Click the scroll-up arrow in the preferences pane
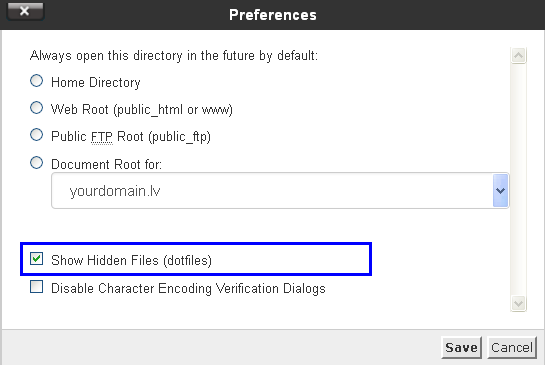545x365 pixels. [x=518, y=56]
